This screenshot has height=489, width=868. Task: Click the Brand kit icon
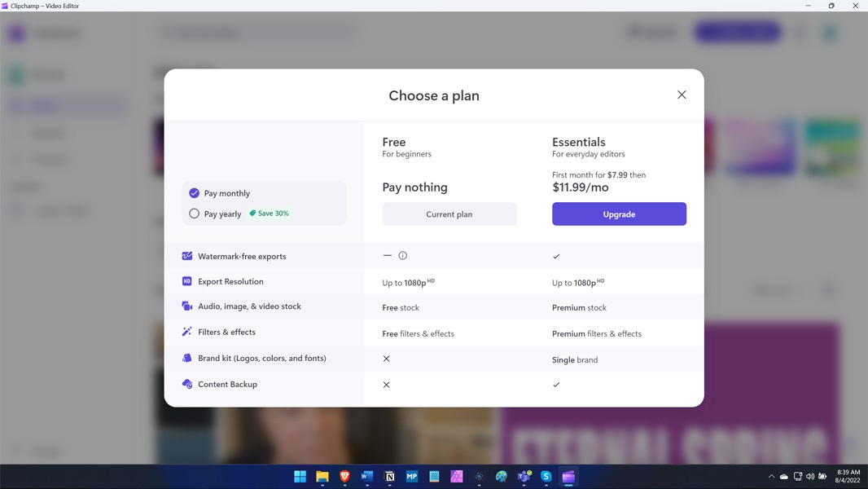pos(187,358)
